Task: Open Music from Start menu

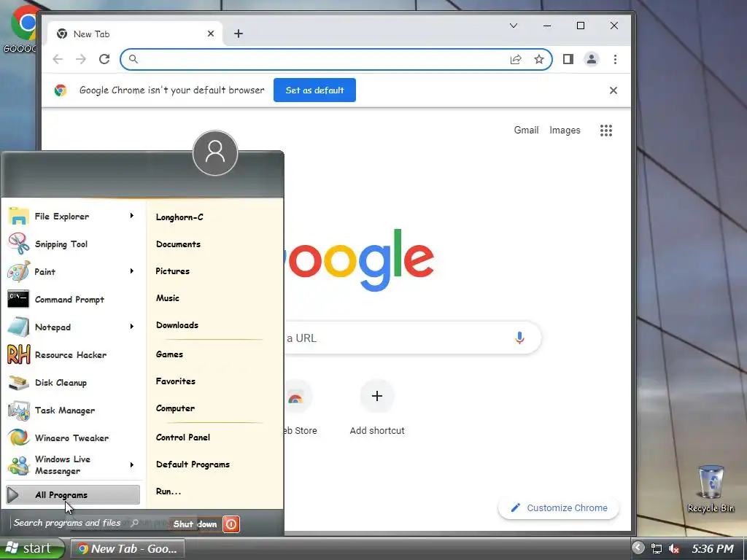Action: coord(168,298)
